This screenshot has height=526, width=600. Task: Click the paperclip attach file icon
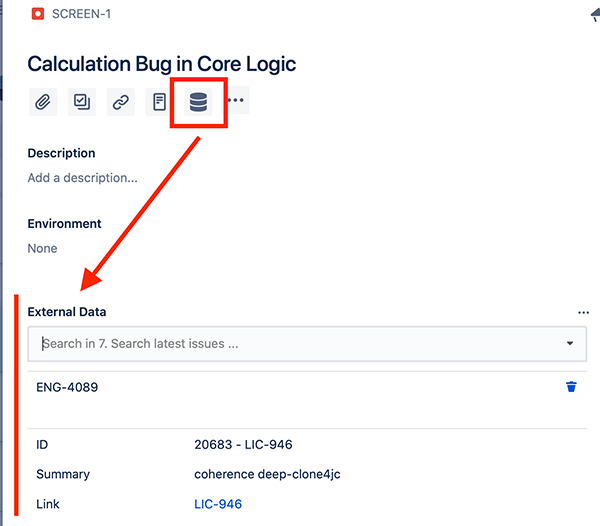(x=43, y=102)
